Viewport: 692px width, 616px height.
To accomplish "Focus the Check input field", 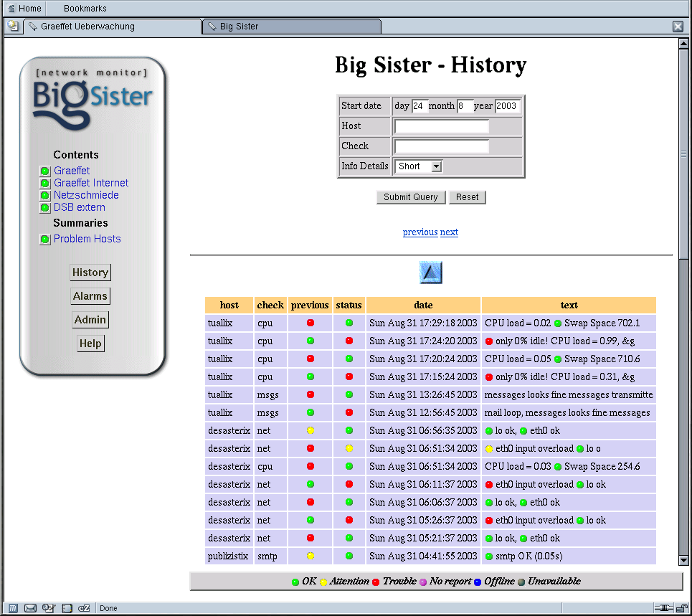I will [442, 146].
